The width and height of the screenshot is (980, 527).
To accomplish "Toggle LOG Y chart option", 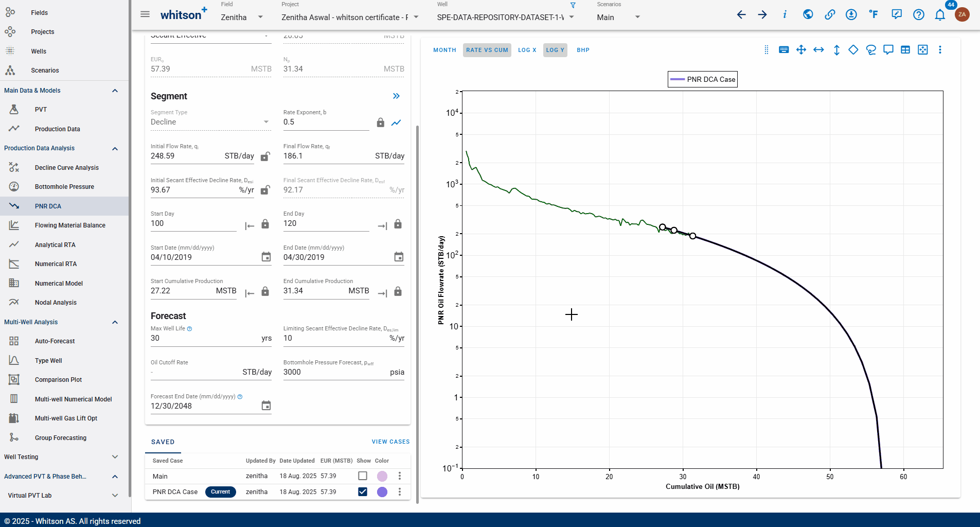I will click(555, 50).
